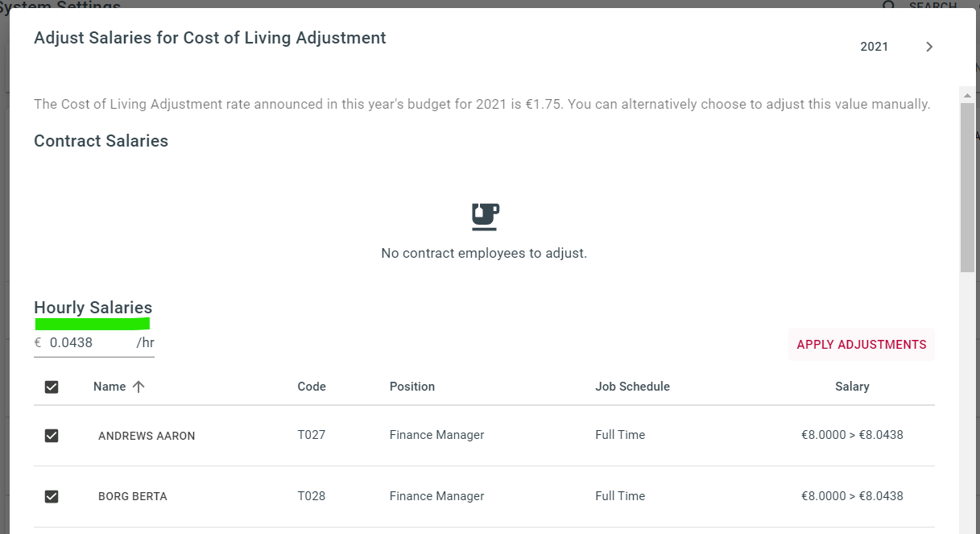
Task: Sort by Name using the arrow icon
Action: 139,387
